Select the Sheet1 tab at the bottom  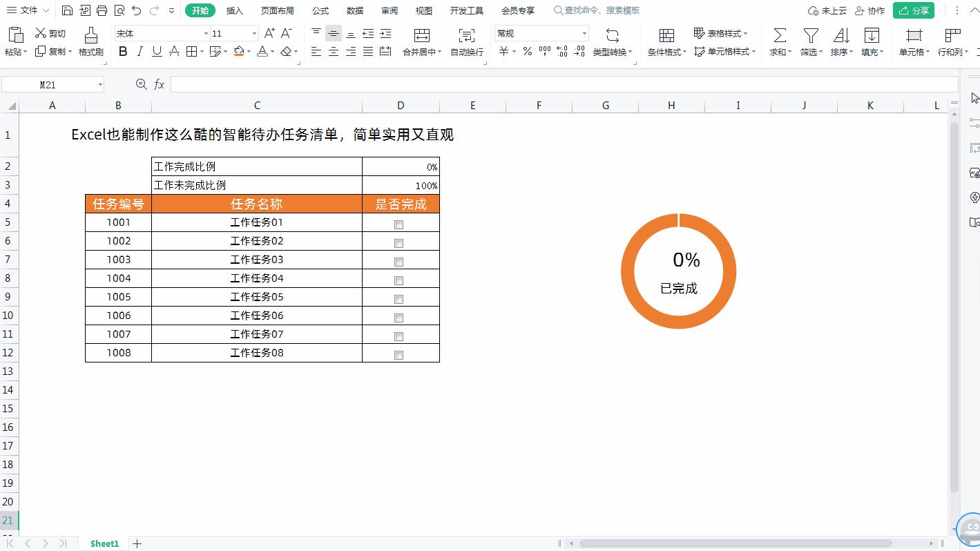coord(104,543)
